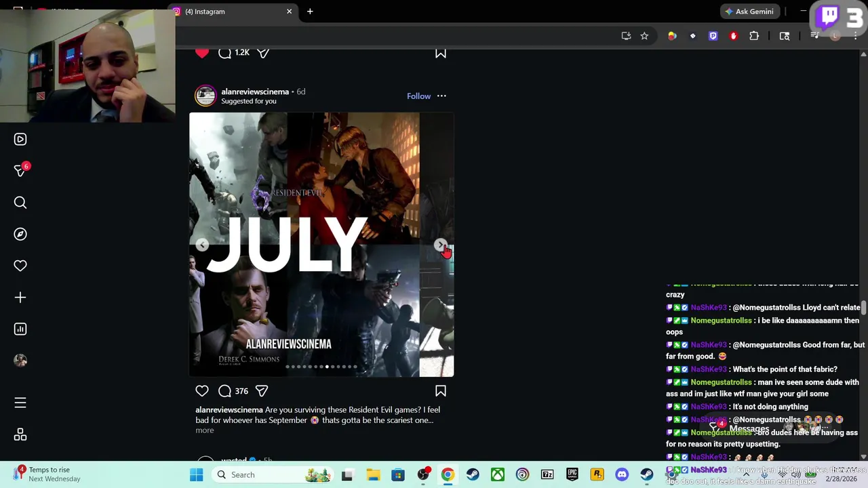Open File Explorer from taskbar

373,474
